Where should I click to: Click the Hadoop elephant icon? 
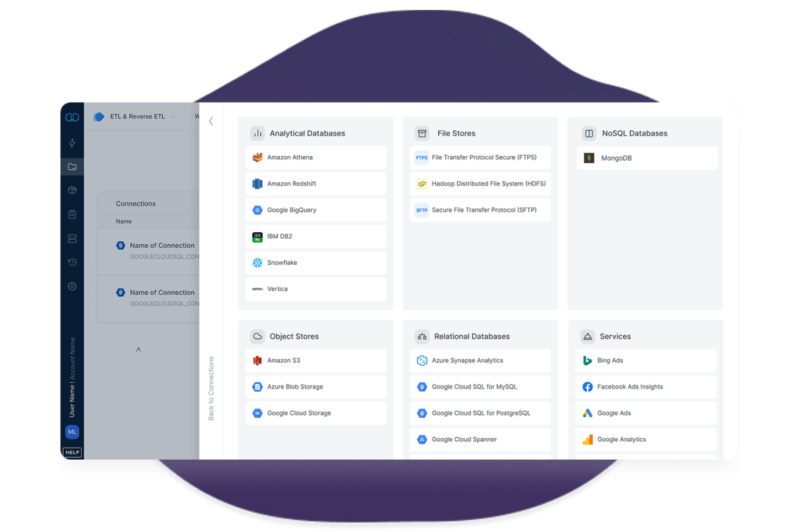tap(422, 184)
